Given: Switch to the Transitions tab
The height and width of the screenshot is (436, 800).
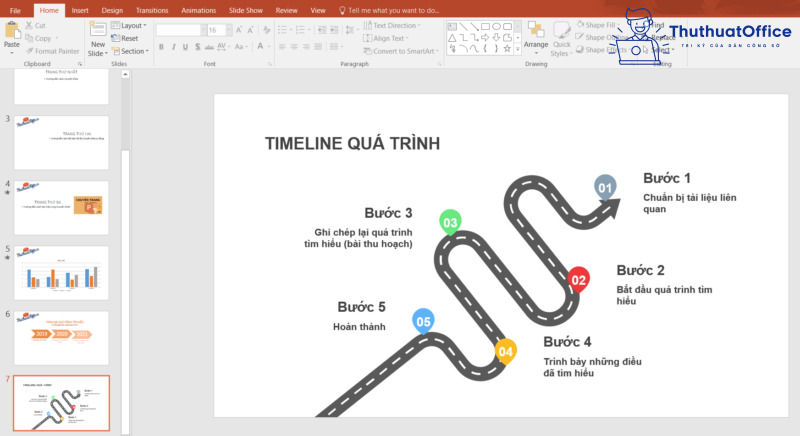Looking at the screenshot, I should [x=152, y=10].
